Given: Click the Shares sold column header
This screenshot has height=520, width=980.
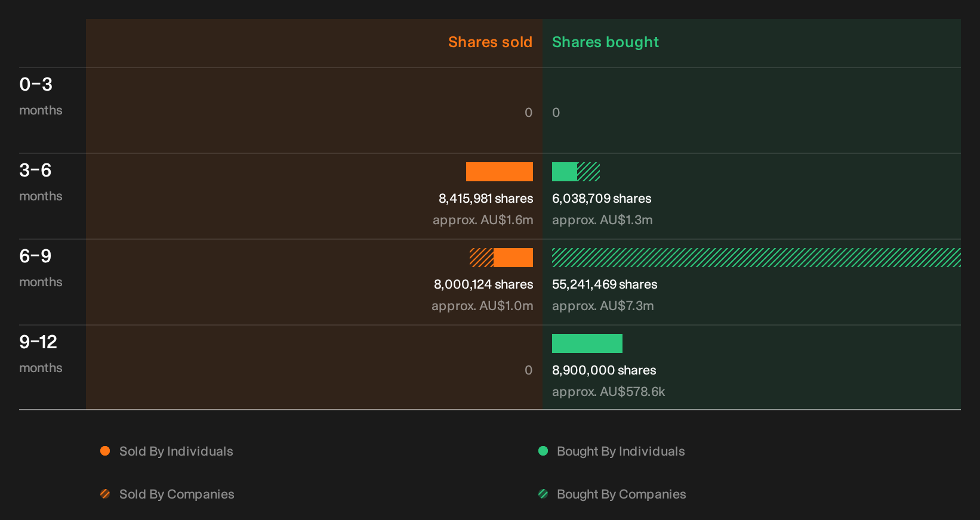Looking at the screenshot, I should pos(490,42).
